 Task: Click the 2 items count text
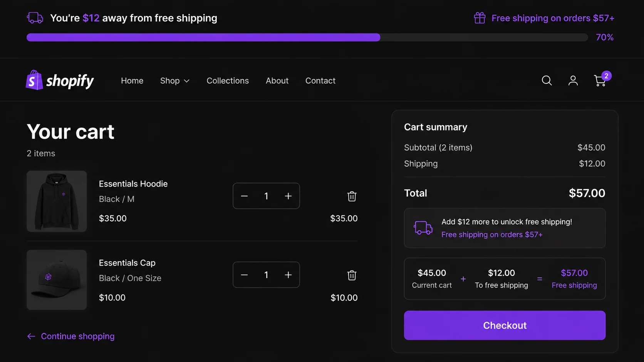[x=41, y=153]
